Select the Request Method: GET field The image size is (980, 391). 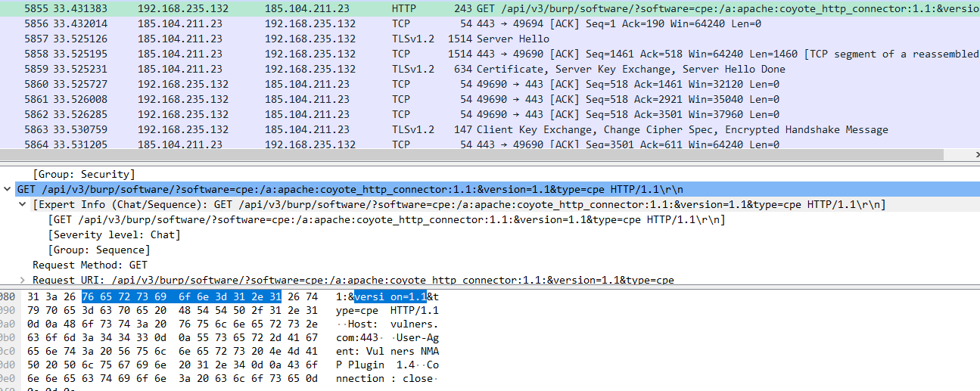(90, 265)
